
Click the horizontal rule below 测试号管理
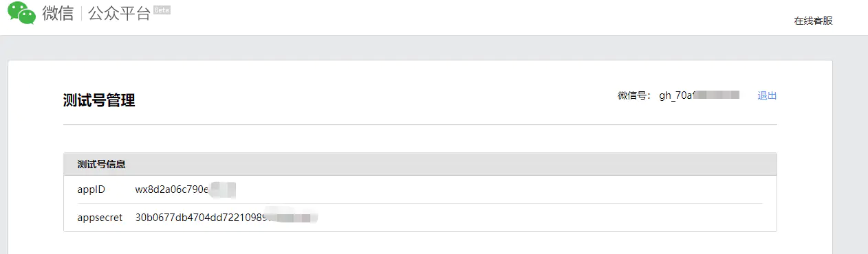click(420, 124)
